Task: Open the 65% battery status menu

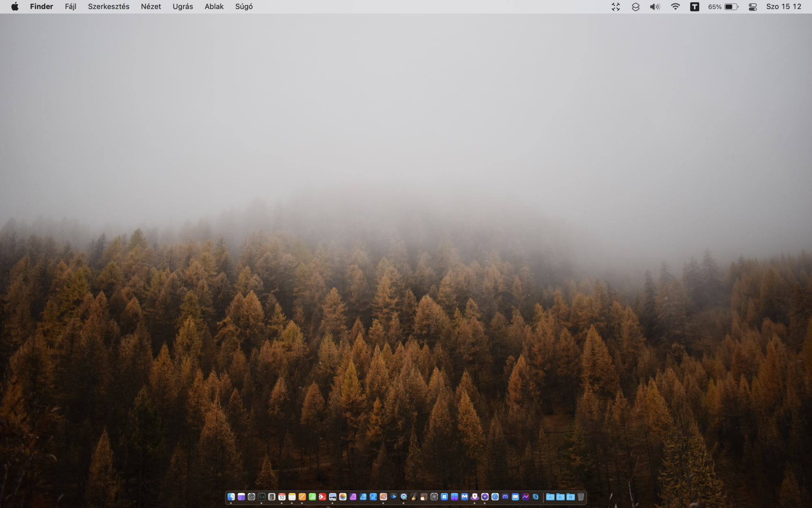Action: [723, 7]
